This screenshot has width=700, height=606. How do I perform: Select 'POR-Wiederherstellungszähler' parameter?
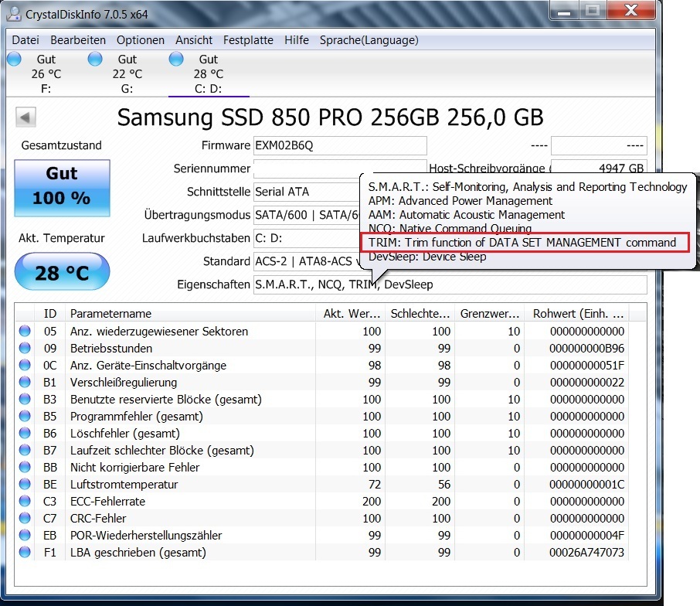146,535
